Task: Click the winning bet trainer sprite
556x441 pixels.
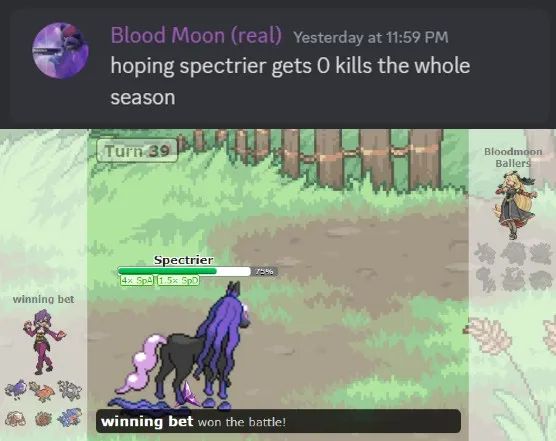Action: 44,341
